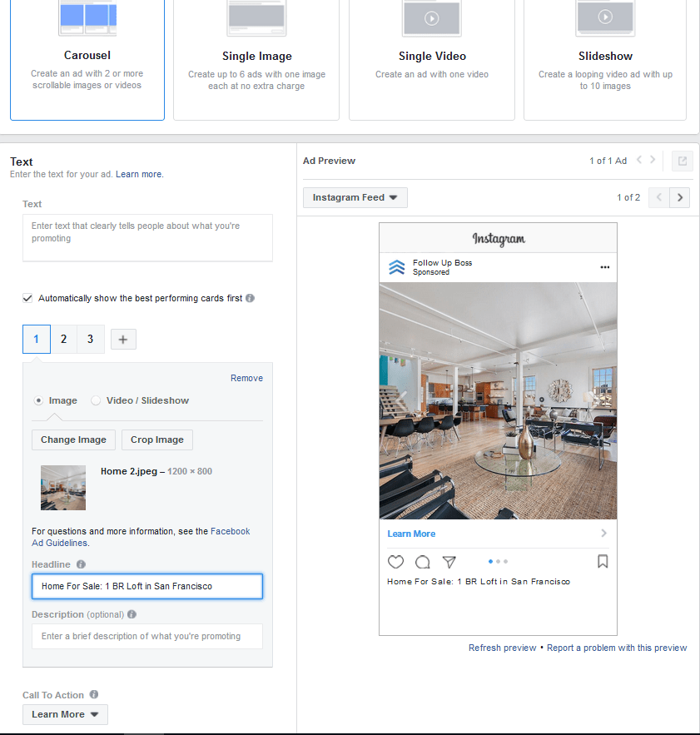Choose the Single Image format card
700x735 pixels.
click(x=256, y=60)
